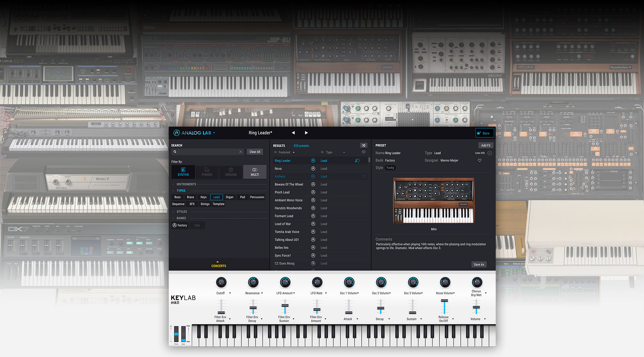Click the Add FX button

point(486,145)
